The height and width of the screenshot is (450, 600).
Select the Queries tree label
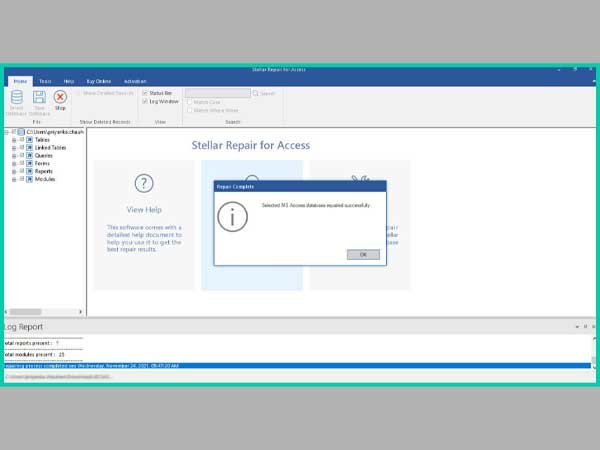pos(44,156)
